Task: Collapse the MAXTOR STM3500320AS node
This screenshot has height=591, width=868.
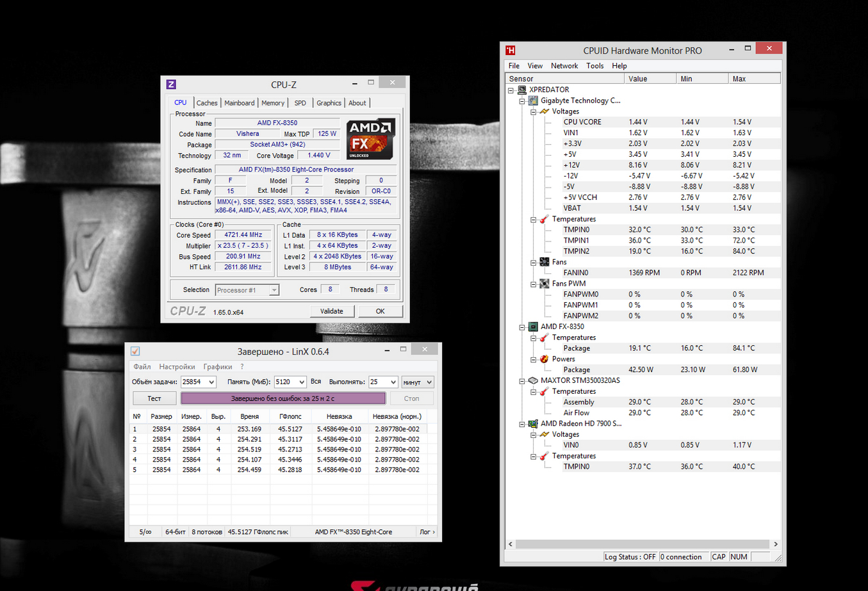Action: pyautogui.click(x=522, y=381)
